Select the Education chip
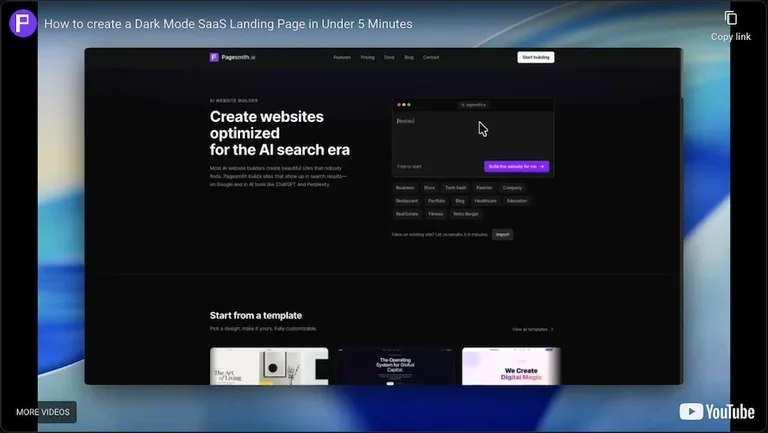 click(517, 201)
